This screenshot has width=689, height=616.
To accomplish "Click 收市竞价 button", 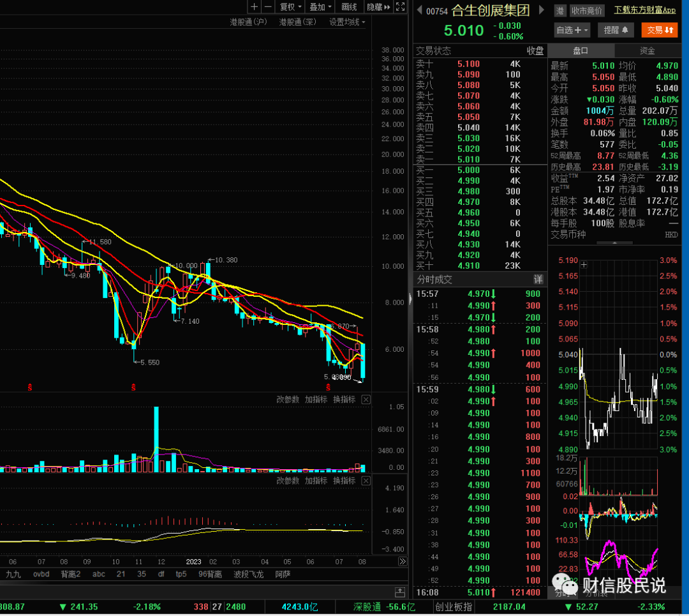I will tap(587, 11).
